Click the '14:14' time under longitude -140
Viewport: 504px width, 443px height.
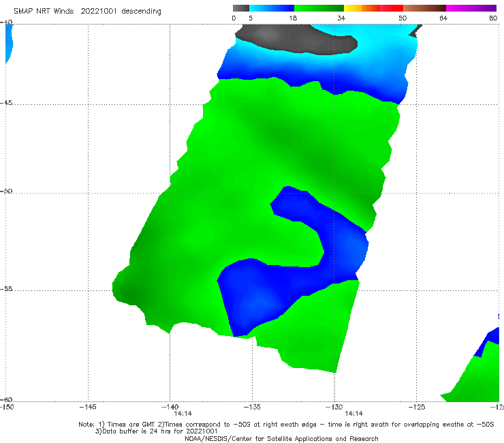point(183,414)
